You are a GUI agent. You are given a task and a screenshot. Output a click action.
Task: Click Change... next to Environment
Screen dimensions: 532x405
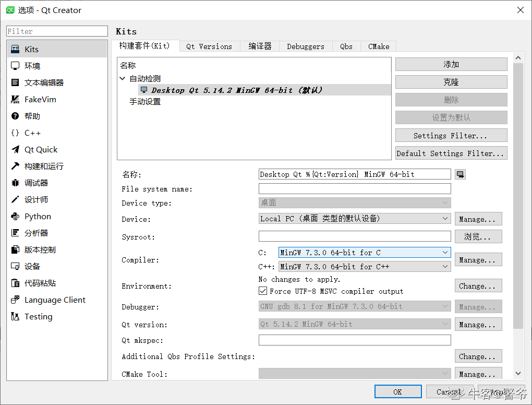tap(478, 286)
